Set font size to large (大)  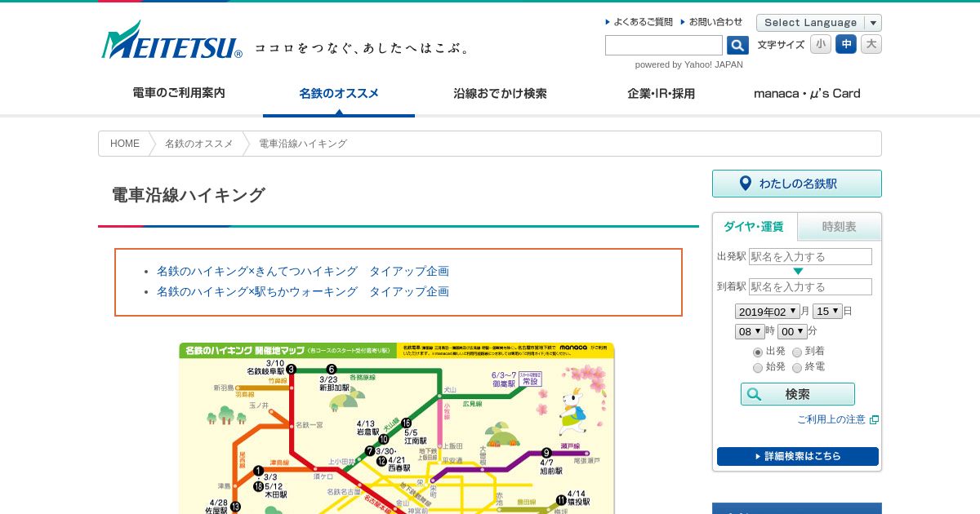point(871,44)
